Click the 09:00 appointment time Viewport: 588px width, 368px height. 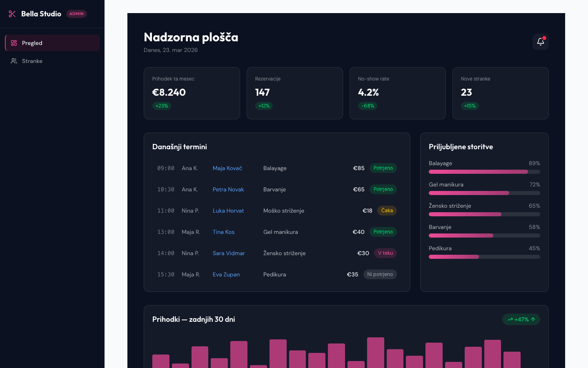coord(166,168)
